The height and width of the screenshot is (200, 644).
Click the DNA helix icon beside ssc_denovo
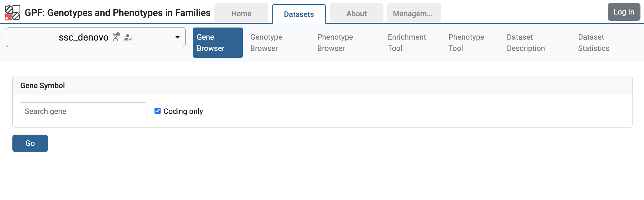coord(116,37)
